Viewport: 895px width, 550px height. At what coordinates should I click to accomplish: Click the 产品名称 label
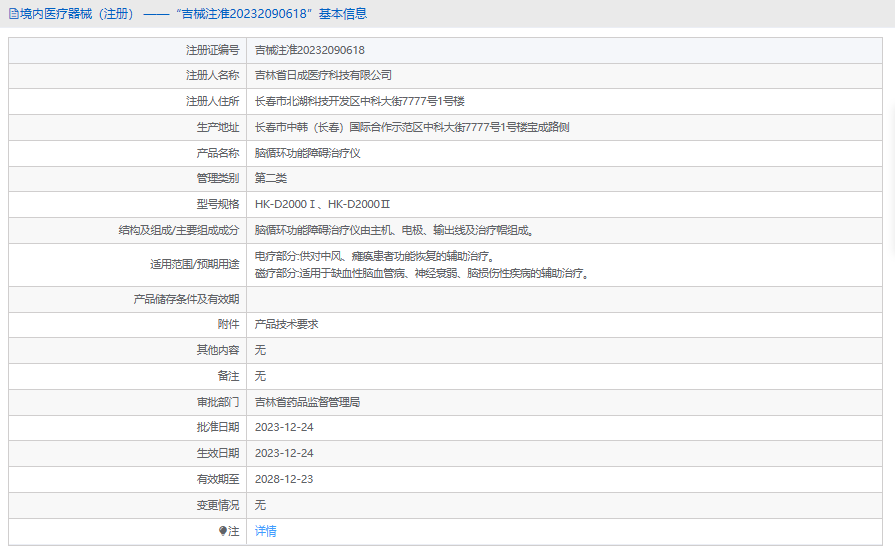pyautogui.click(x=218, y=153)
